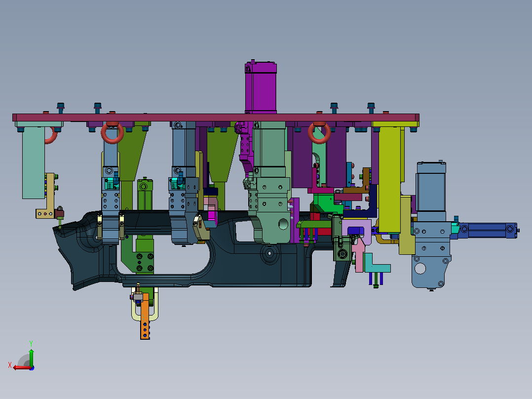The height and width of the screenshot is (399, 532).
Task: Select the orange bracket with holes below
Action: point(145,316)
